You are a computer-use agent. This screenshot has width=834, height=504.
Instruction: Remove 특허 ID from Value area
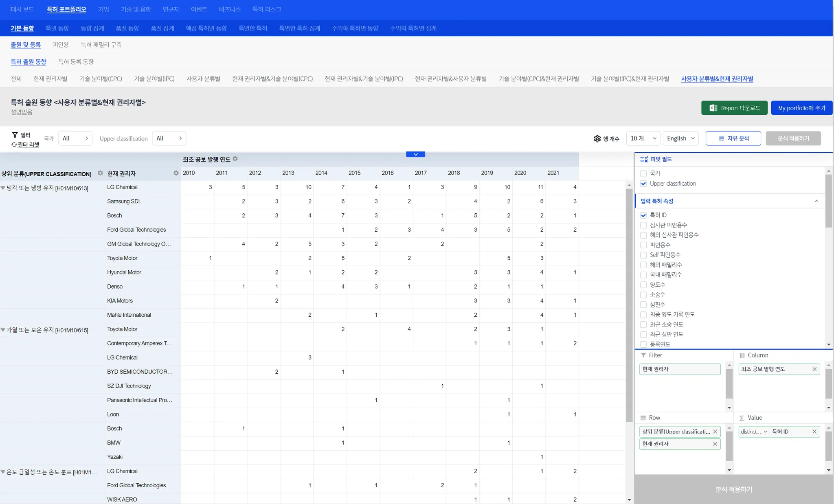click(x=814, y=432)
